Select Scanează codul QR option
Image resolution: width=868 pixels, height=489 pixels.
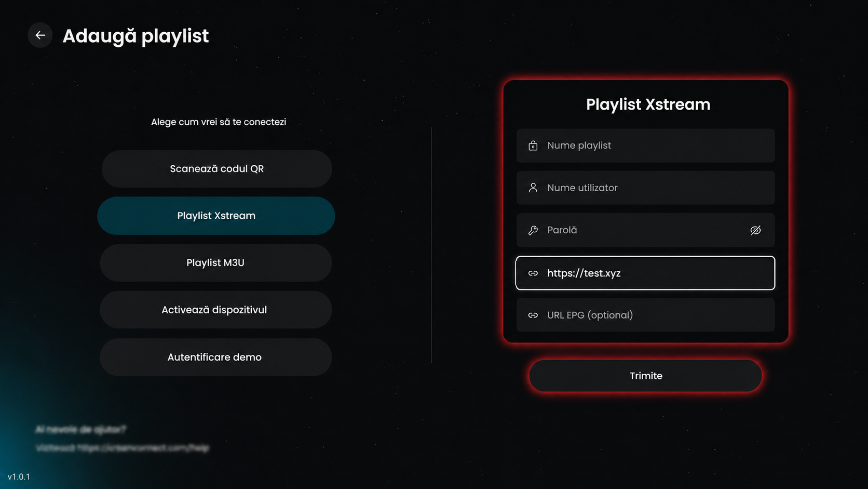[216, 169]
